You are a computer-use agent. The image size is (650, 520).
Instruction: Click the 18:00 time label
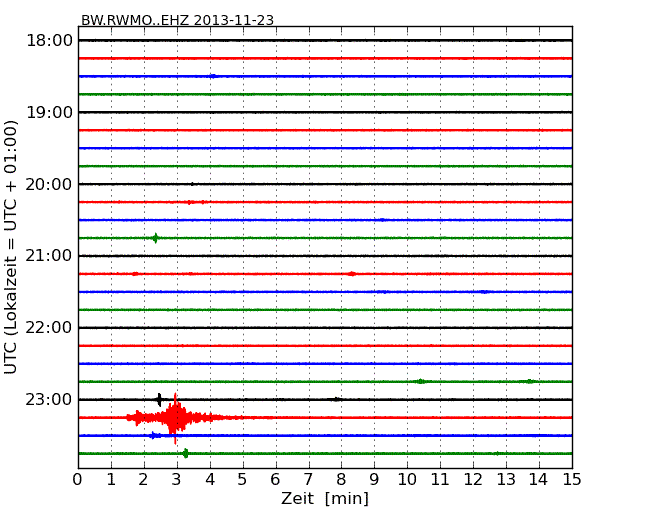click(49, 41)
